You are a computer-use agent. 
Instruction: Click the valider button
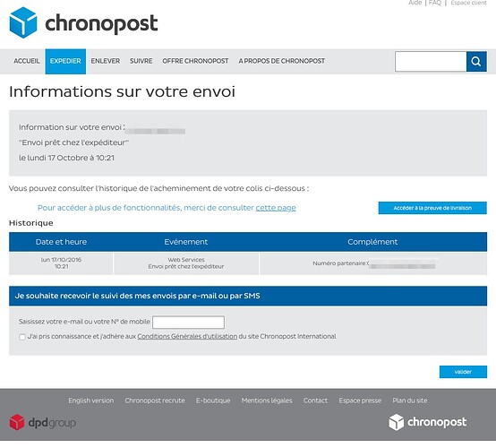click(x=463, y=372)
